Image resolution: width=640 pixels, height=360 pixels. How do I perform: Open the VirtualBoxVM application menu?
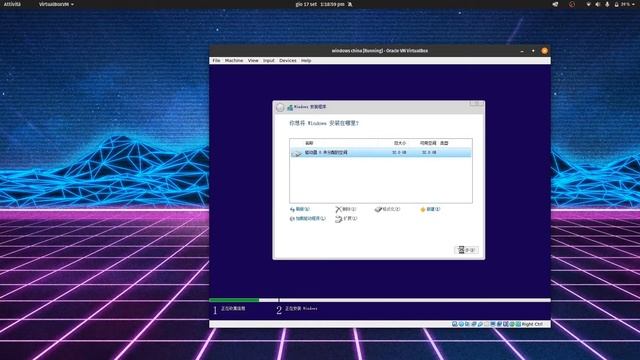pyautogui.click(x=56, y=4)
